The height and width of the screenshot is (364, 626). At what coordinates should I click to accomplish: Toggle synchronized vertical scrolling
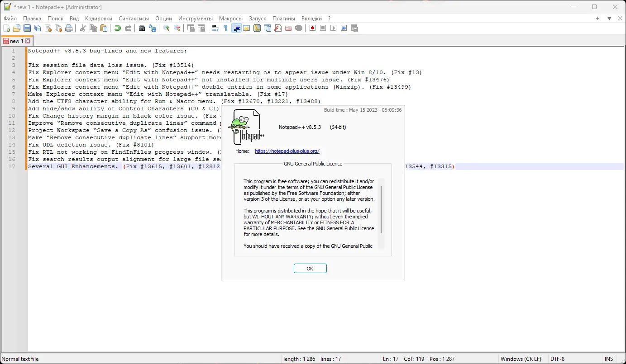pos(191,28)
